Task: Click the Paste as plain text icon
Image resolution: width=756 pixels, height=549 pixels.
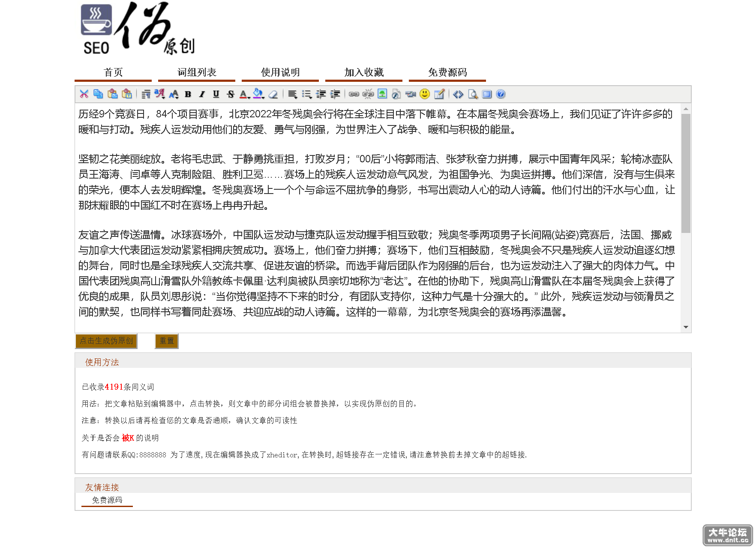Action: click(127, 94)
